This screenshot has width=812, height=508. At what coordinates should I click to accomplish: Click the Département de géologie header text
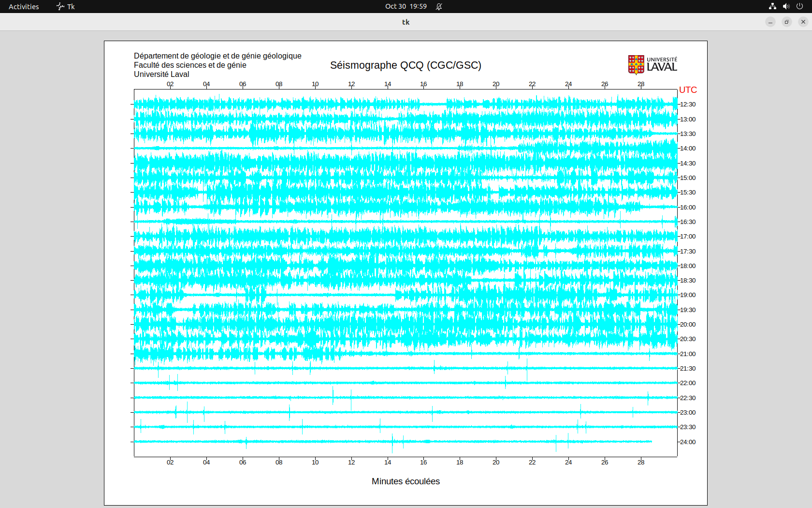pyautogui.click(x=217, y=56)
